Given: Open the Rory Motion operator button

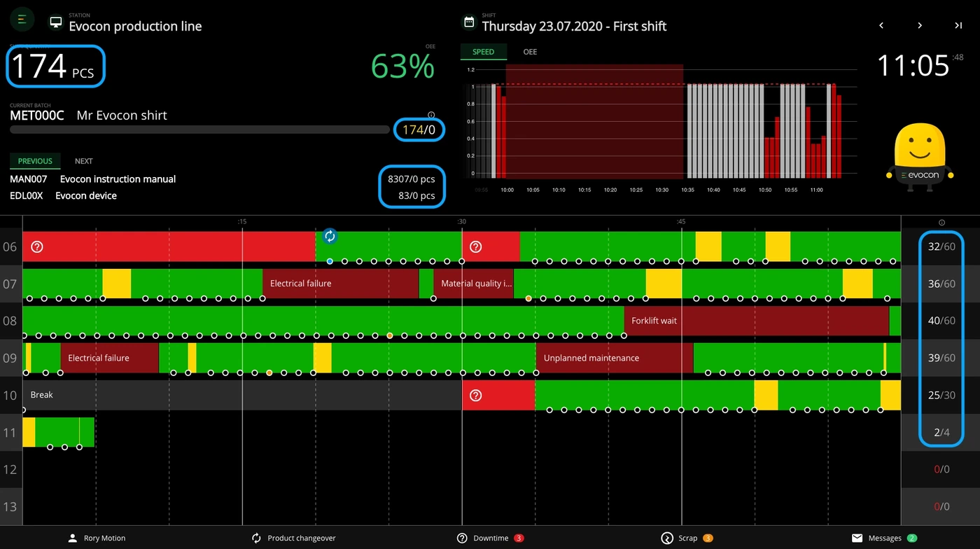Looking at the screenshot, I should (97, 538).
